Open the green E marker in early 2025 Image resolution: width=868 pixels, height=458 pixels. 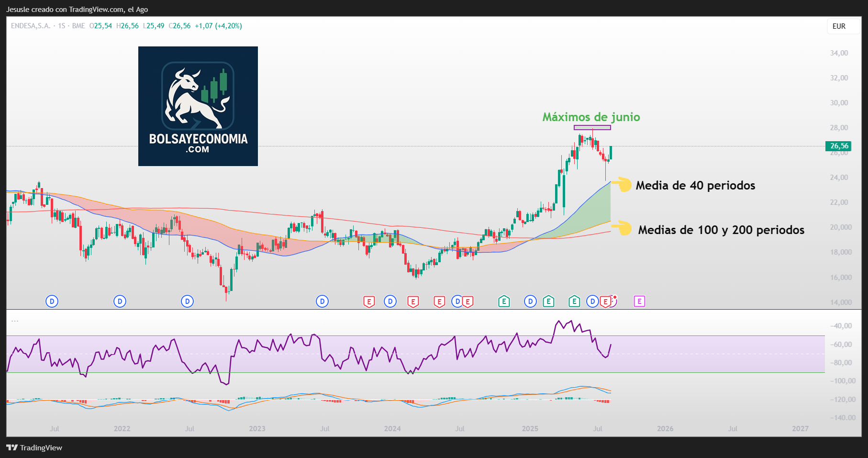pos(548,302)
